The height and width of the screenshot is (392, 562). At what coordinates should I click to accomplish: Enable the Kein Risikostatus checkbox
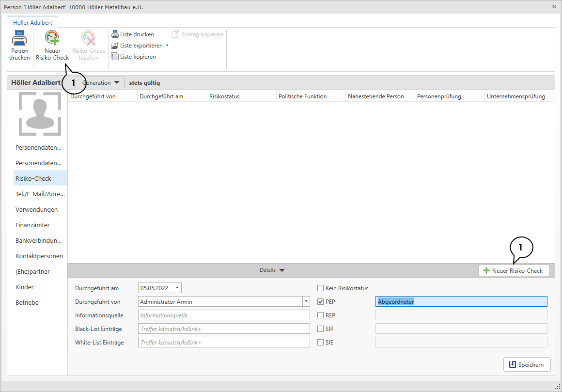pyautogui.click(x=320, y=288)
